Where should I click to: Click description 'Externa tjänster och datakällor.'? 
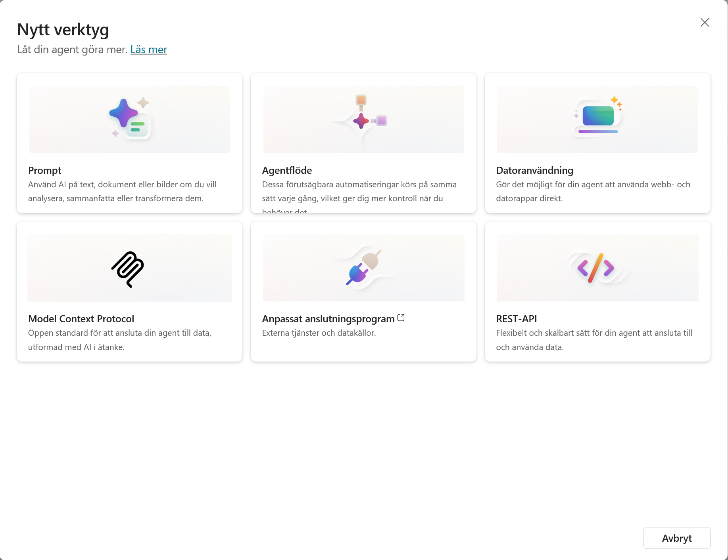319,333
